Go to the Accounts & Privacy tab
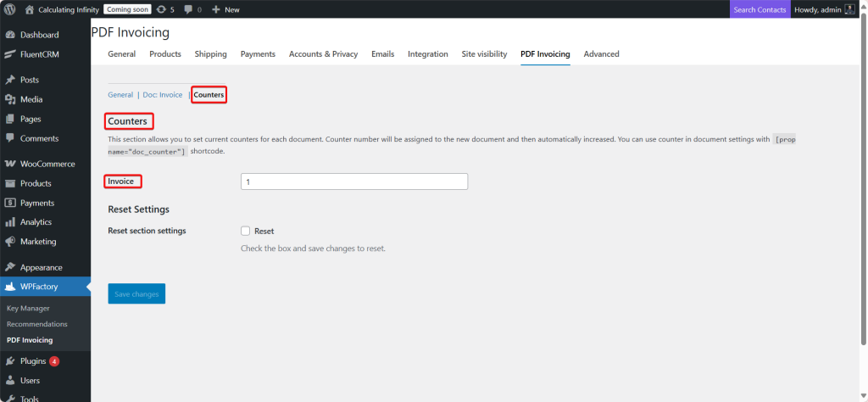Image resolution: width=868 pixels, height=402 pixels. [323, 53]
